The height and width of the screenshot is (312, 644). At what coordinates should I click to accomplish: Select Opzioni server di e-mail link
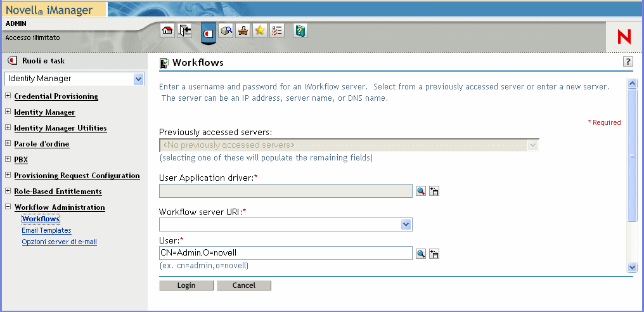coord(59,242)
